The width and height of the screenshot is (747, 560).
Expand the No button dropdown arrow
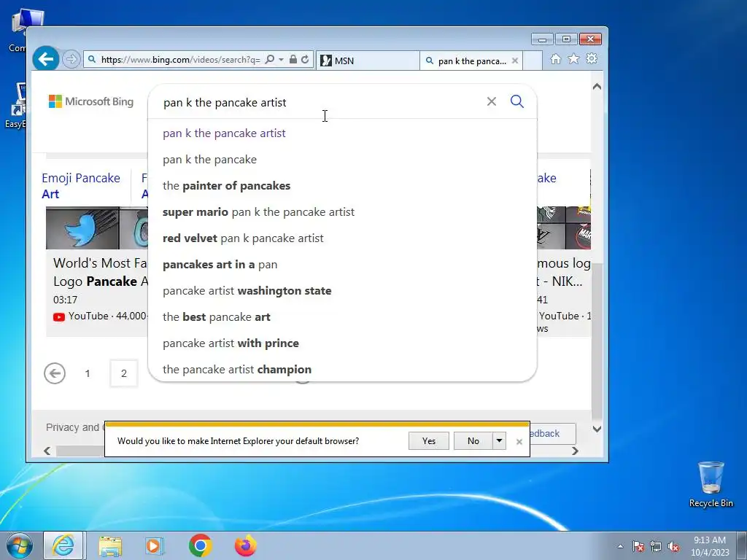[499, 441]
